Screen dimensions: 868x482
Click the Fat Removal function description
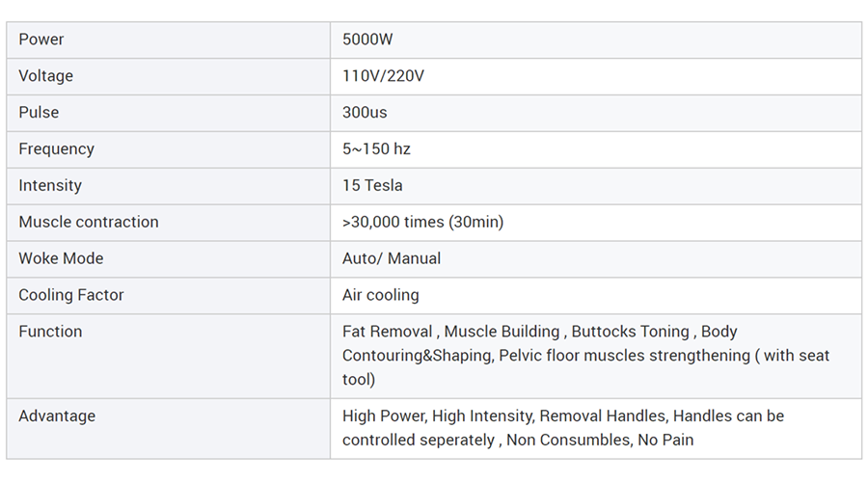(x=585, y=356)
